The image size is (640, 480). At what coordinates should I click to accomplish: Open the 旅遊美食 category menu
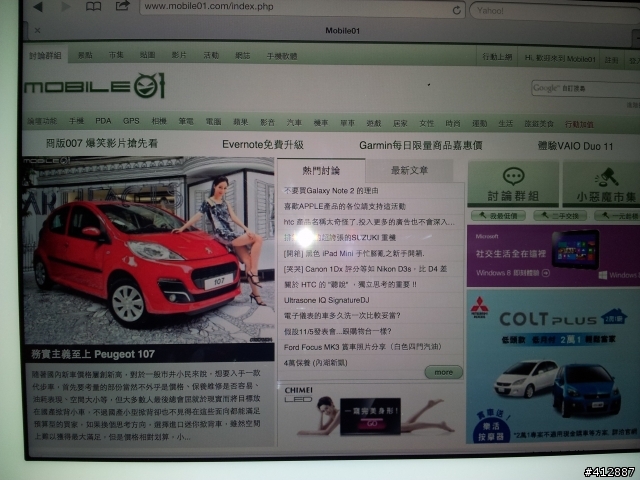[x=539, y=124]
